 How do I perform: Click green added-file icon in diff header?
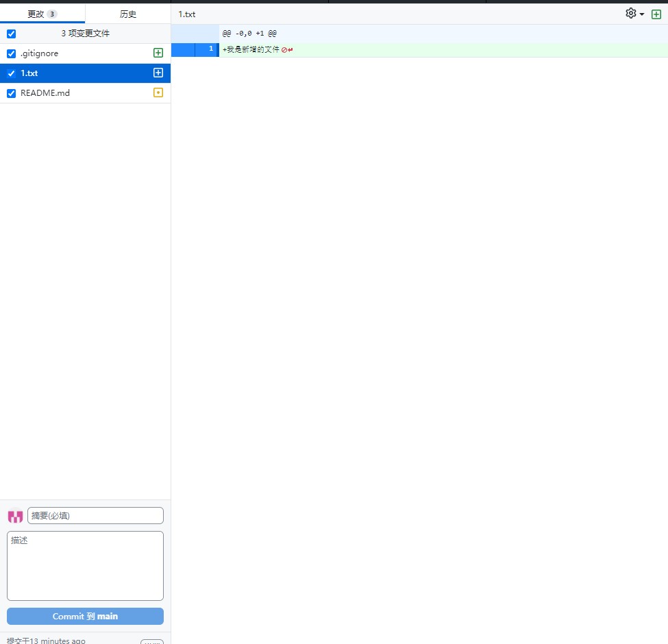[x=656, y=14]
